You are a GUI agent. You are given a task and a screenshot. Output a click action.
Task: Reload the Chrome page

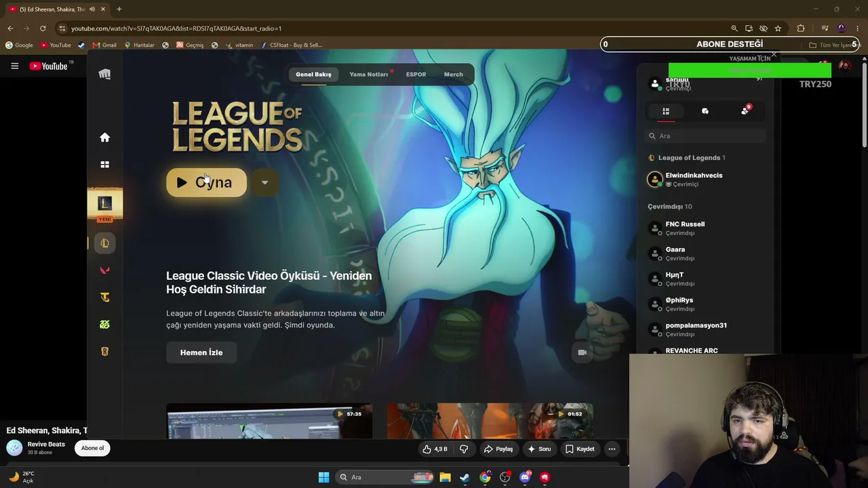[43, 28]
